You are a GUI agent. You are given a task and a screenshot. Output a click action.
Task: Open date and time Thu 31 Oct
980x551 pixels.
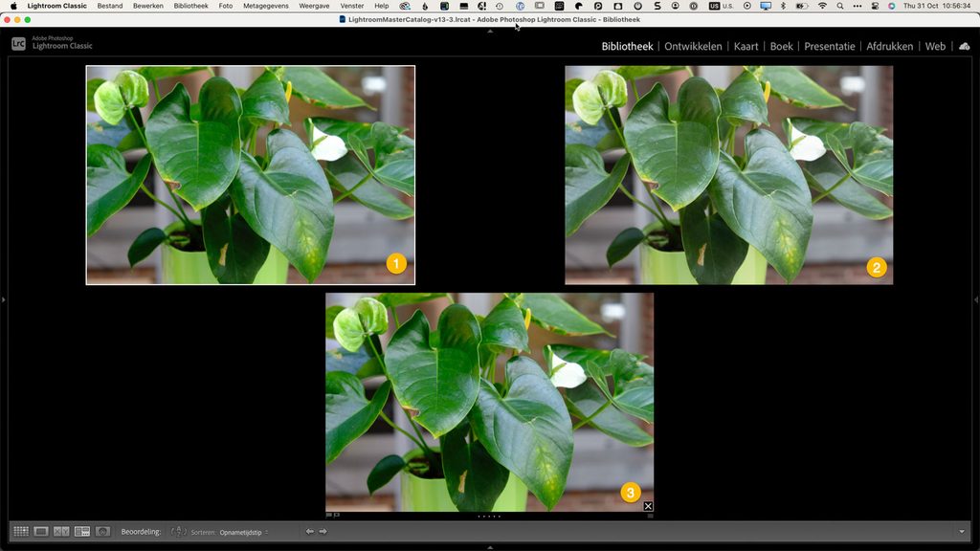click(x=937, y=6)
